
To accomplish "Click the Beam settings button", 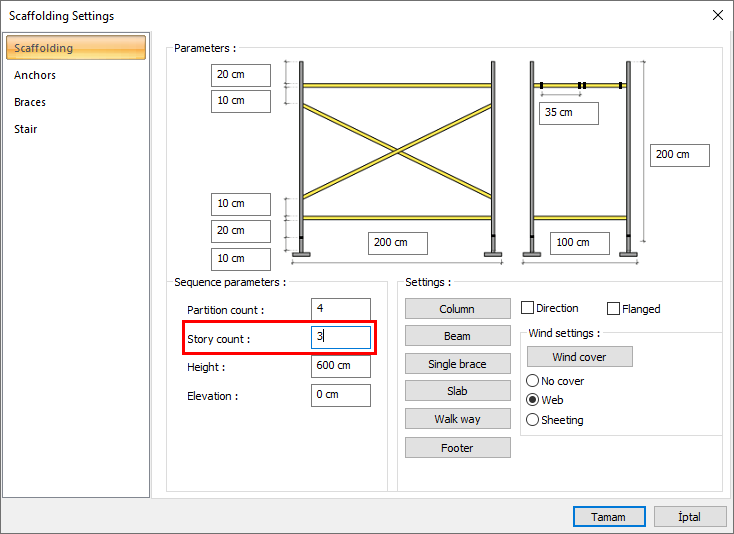I will [x=457, y=336].
